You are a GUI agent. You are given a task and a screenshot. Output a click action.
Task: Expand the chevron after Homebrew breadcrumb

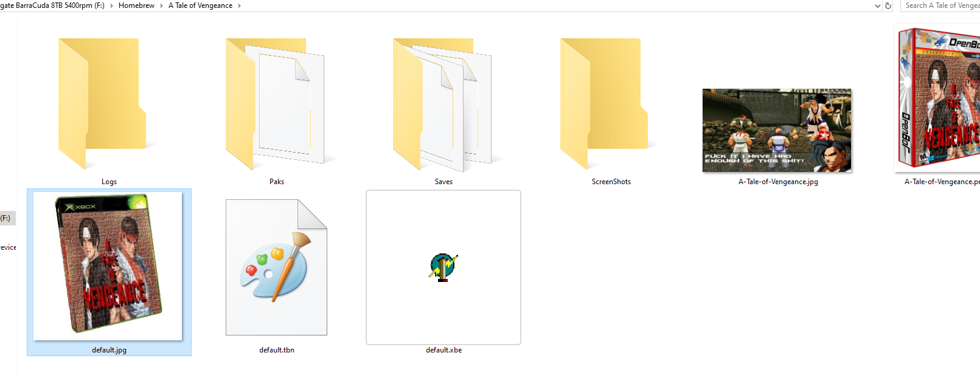click(x=161, y=5)
